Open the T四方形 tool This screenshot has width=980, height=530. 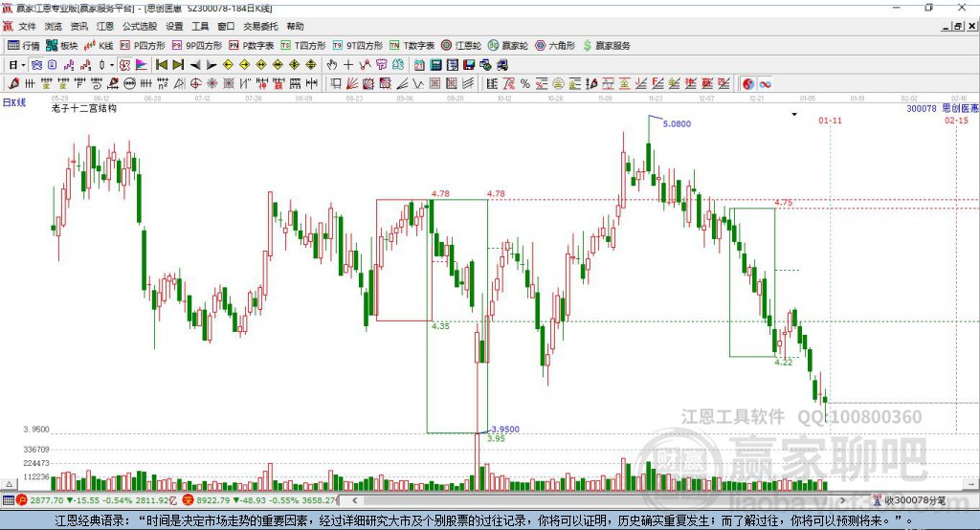pos(303,46)
